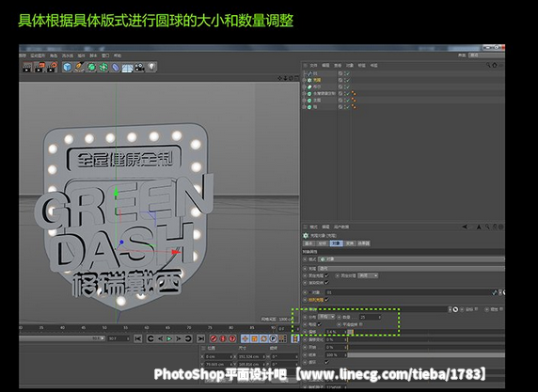Open the 克隆 type dropdown in attributes

(411, 269)
